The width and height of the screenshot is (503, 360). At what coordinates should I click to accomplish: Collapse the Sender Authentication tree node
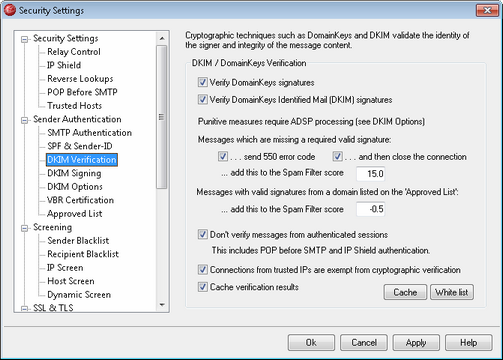point(24,120)
